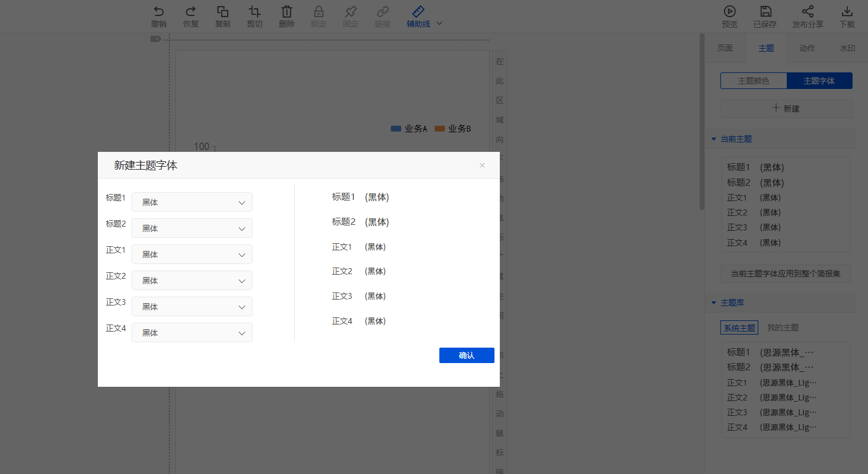Click the 标题2 label in the dialog
The height and width of the screenshot is (474, 868).
(x=116, y=224)
